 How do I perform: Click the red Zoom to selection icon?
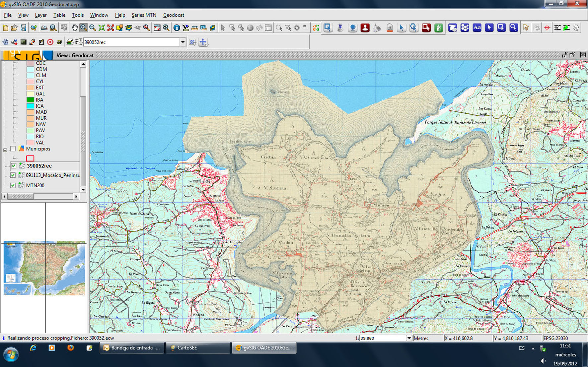point(110,28)
